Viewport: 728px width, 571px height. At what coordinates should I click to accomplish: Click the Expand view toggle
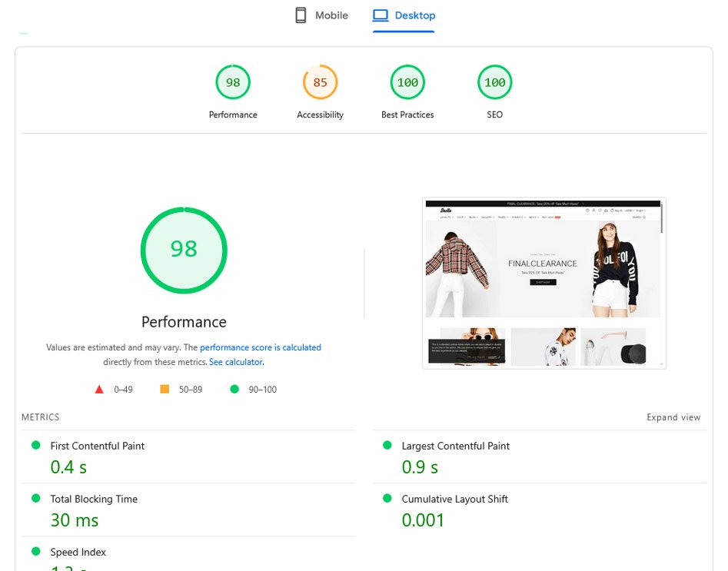pyautogui.click(x=673, y=417)
